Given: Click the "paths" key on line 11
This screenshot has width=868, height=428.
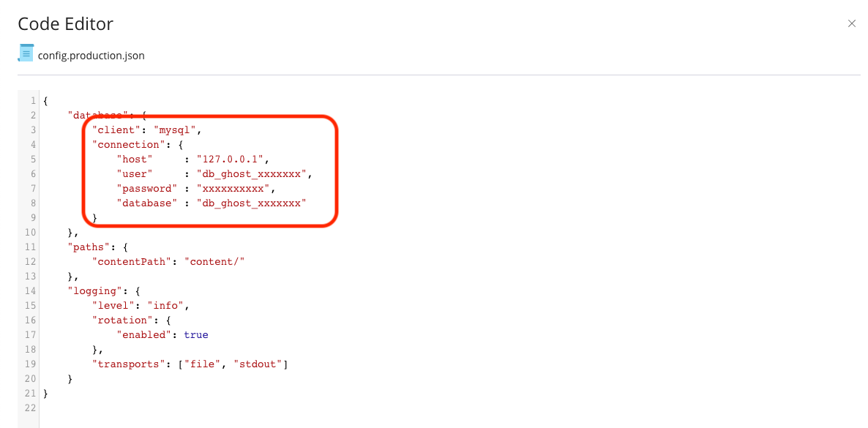Looking at the screenshot, I should (x=86, y=247).
